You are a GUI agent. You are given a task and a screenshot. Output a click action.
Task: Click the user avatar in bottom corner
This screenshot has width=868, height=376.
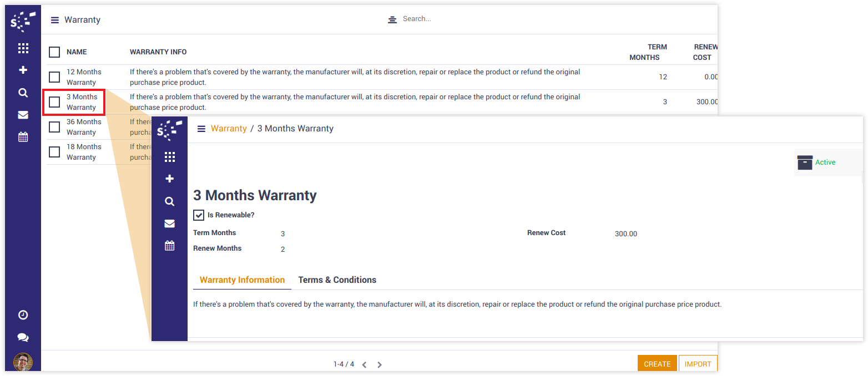[23, 362]
